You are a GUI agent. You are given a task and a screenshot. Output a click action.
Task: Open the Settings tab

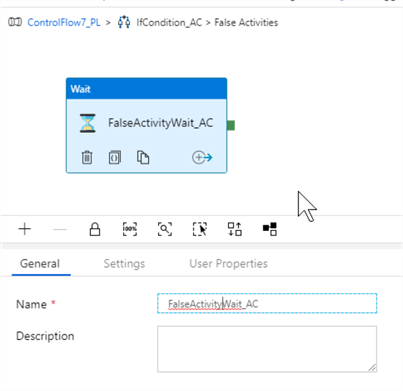124,264
